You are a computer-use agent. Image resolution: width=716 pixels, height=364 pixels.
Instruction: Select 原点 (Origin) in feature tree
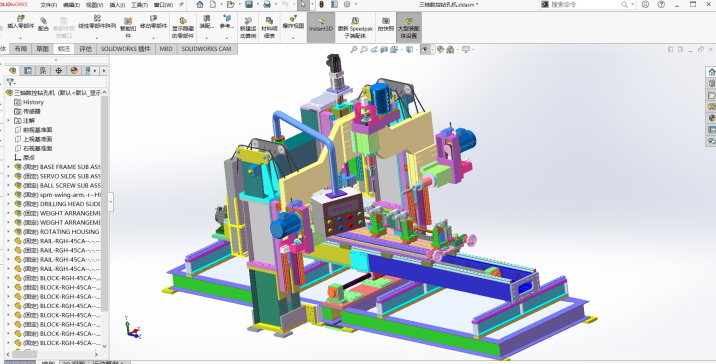[25, 158]
